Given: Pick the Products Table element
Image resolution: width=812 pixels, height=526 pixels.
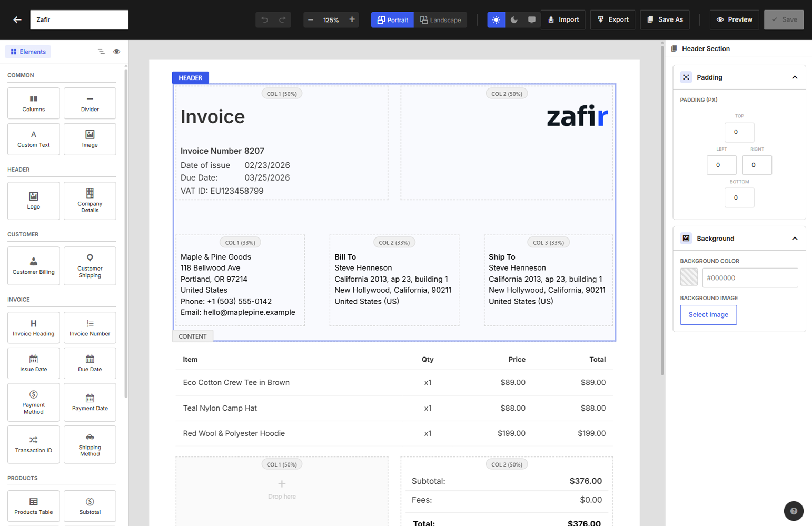Looking at the screenshot, I should click(34, 506).
